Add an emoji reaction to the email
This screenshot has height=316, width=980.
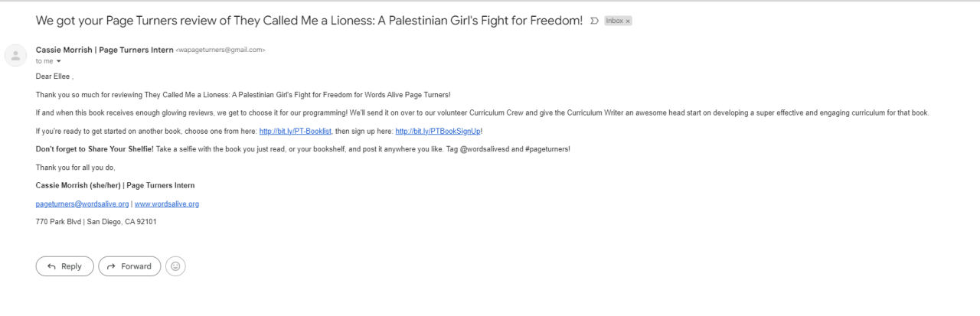pyautogui.click(x=175, y=266)
